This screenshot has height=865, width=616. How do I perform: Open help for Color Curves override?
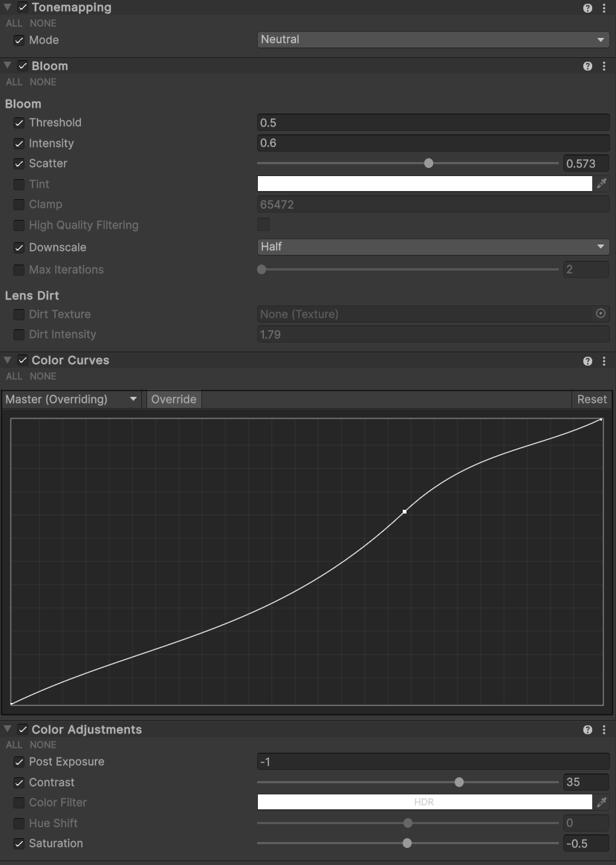(587, 360)
